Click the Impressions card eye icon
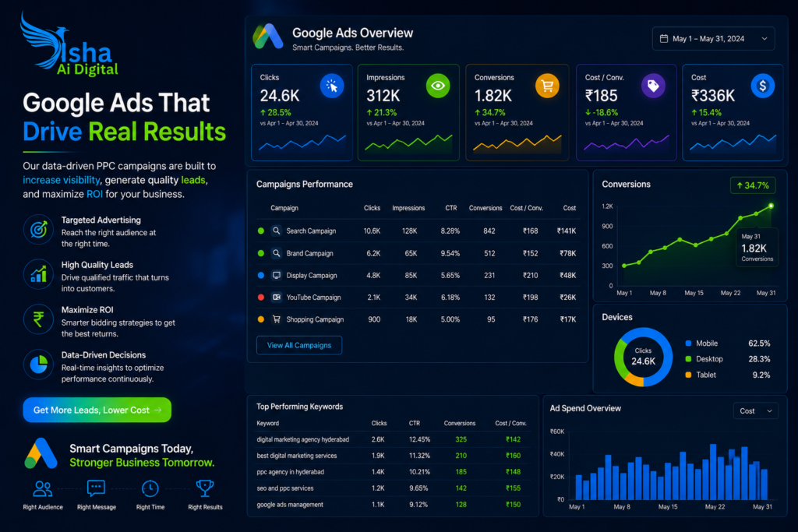This screenshot has height=532, width=798. click(438, 86)
